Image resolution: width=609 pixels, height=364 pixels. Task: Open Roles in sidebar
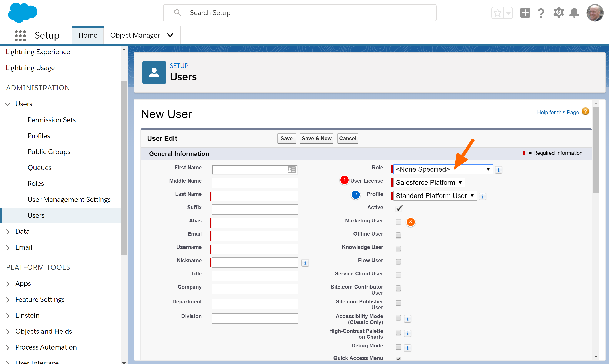(36, 184)
